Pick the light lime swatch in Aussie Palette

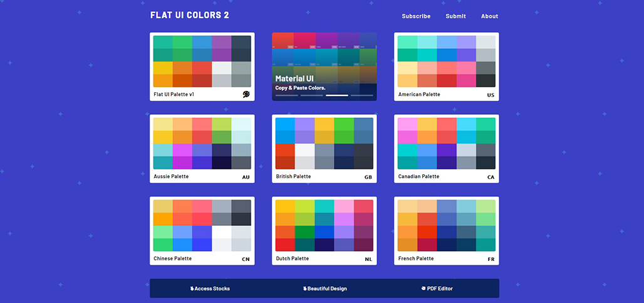(x=222, y=124)
